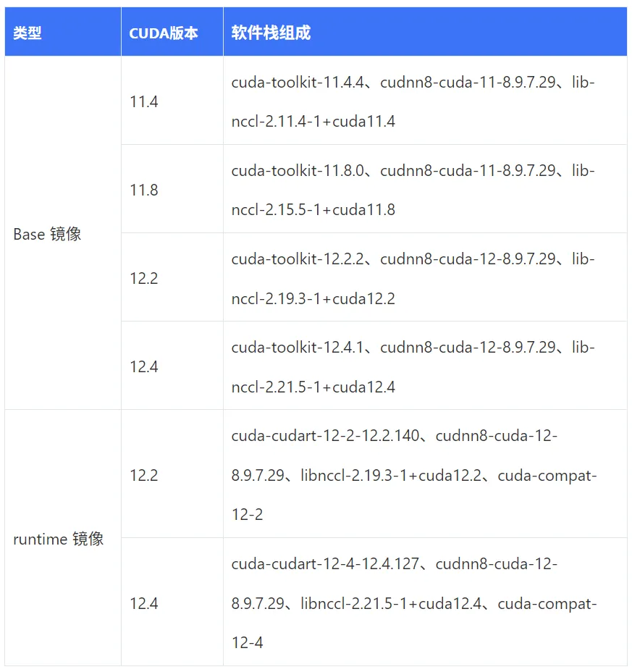Viewport: 632px width, 672px height.
Task: Click the 软件栈组成 column header
Action: pos(425,32)
